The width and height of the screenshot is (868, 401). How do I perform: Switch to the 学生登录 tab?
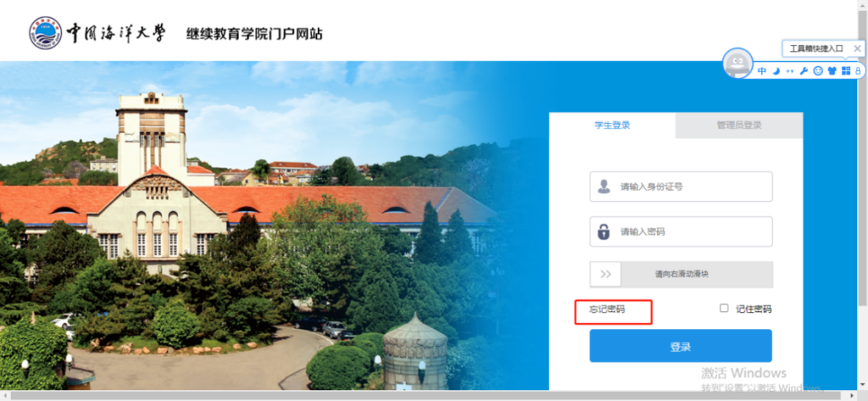tap(613, 125)
